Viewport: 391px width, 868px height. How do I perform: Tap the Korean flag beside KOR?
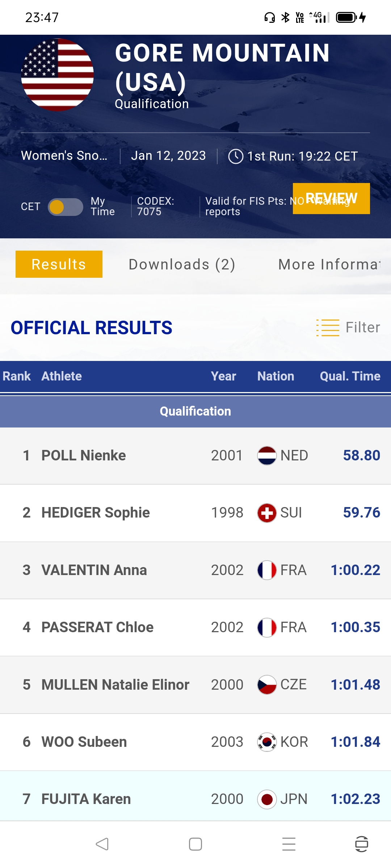[x=267, y=742]
